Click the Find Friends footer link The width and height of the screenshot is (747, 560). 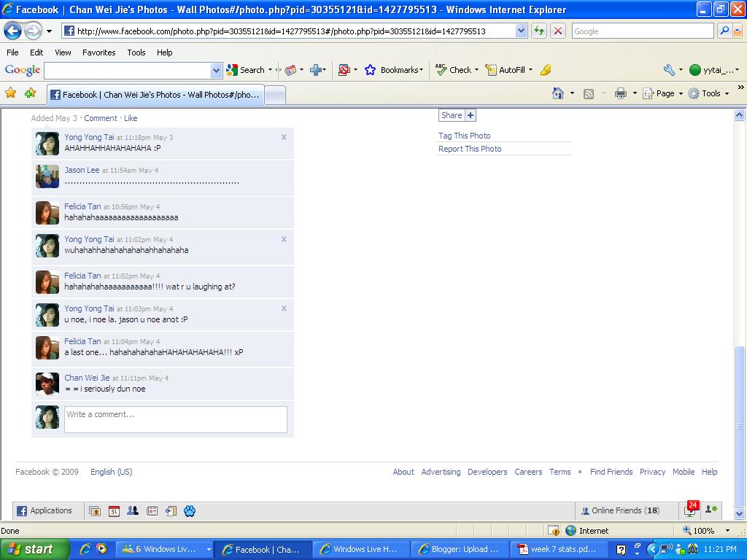point(611,472)
